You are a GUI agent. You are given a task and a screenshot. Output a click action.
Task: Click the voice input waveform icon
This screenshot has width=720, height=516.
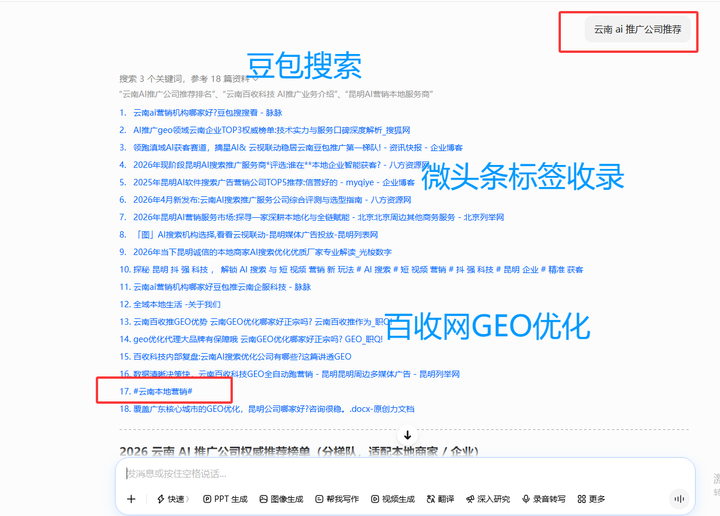coord(679,499)
